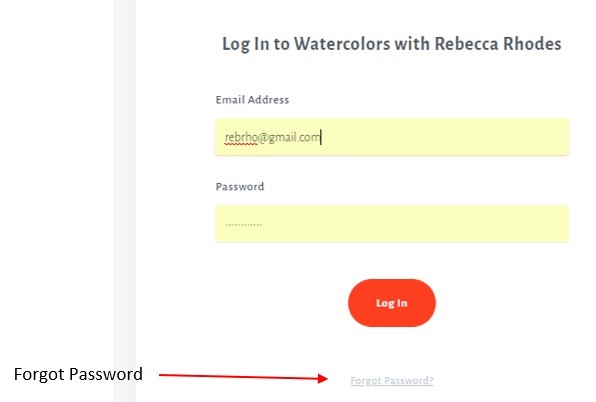Click the underlined rebrho text in email
Screen dimensions: 596x402
point(241,137)
